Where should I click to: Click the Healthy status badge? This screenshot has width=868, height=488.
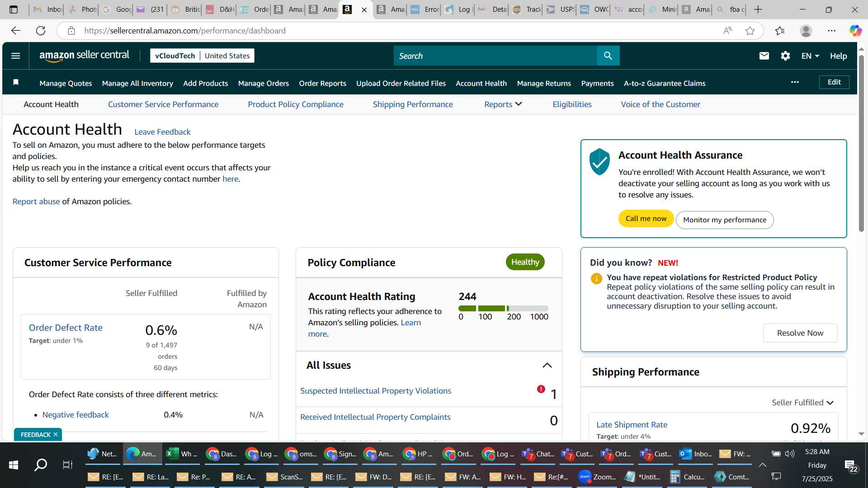tap(525, 262)
